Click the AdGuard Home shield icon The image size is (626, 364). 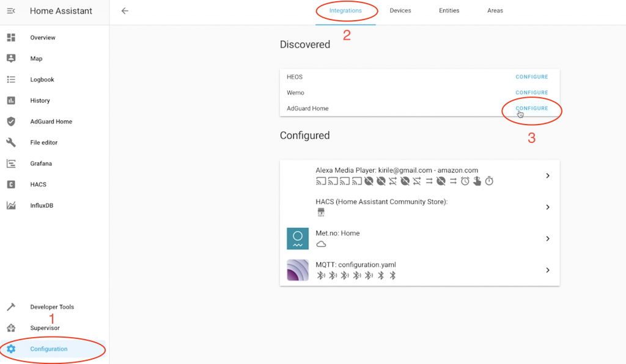(x=11, y=122)
